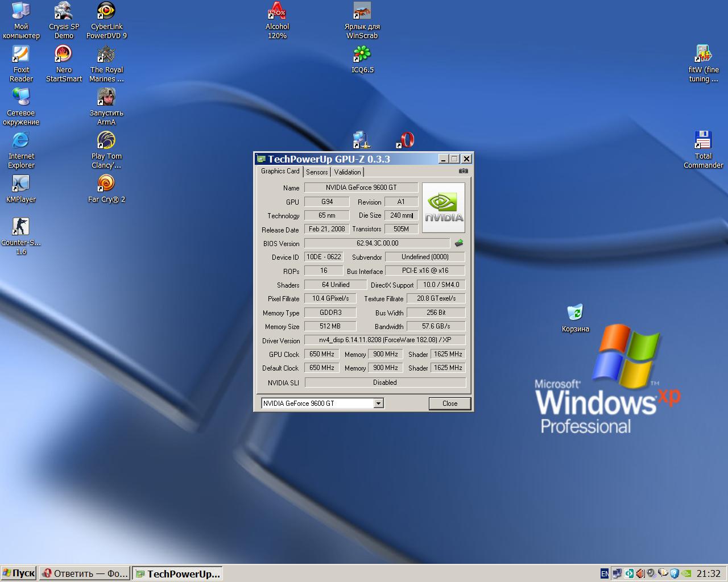Image resolution: width=728 pixels, height=582 pixels.
Task: Click the Opera shortcut above GPU-Z window
Action: 405,140
